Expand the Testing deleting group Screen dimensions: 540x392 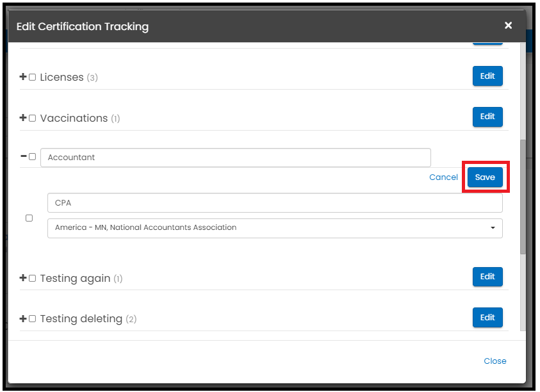pos(23,318)
